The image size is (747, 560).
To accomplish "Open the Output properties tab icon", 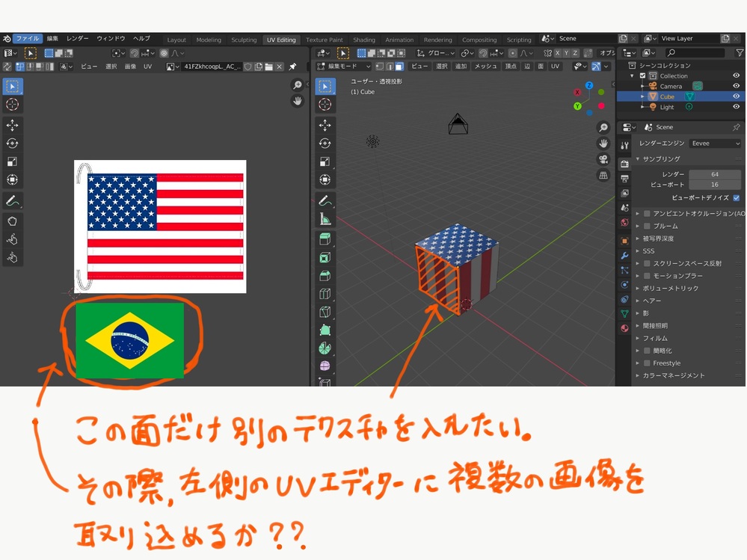I will tap(624, 179).
